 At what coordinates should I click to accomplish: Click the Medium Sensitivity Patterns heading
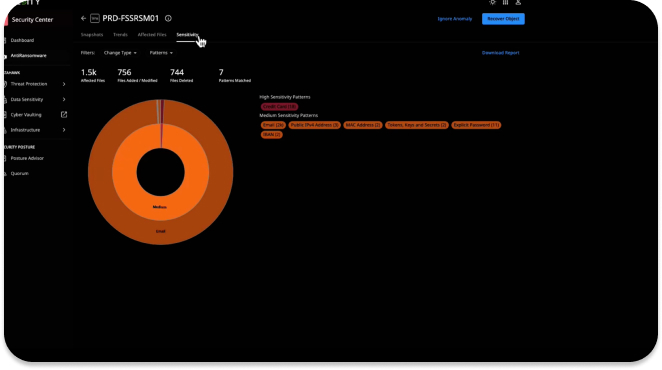coord(288,115)
